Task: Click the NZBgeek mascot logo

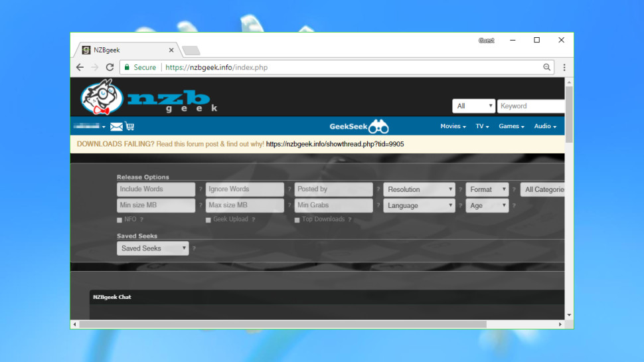Action: coord(102,97)
